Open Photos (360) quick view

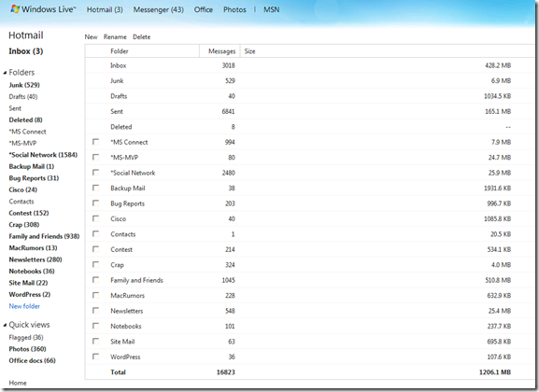(27, 349)
